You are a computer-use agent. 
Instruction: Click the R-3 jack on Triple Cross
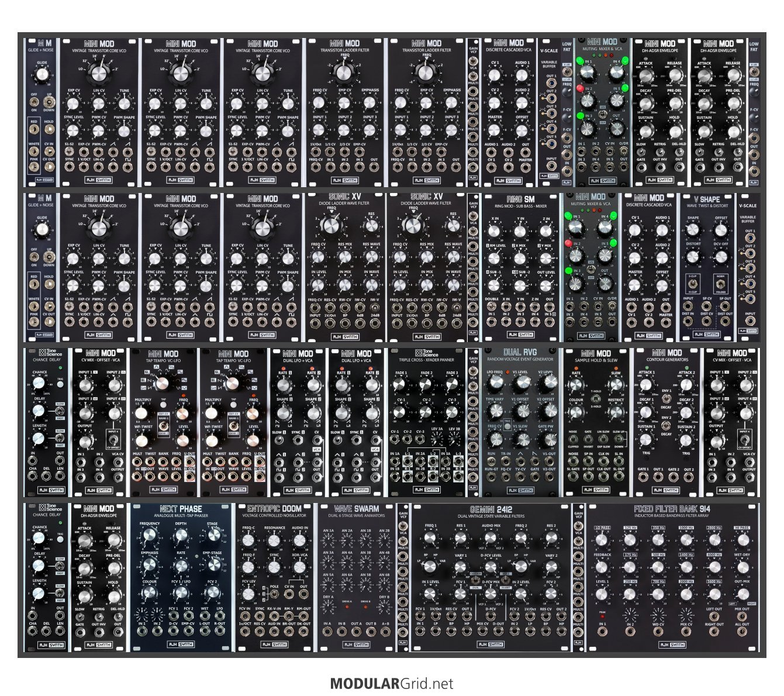[x=458, y=476]
